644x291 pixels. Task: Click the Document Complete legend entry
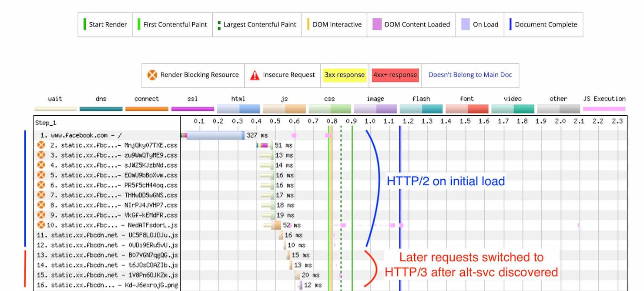click(x=546, y=24)
